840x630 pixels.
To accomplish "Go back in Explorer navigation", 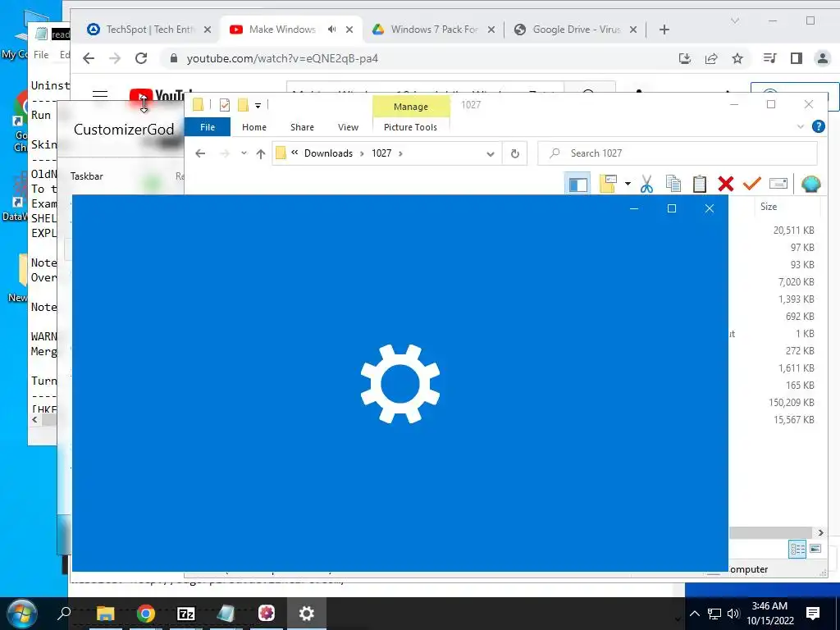I will (200, 153).
